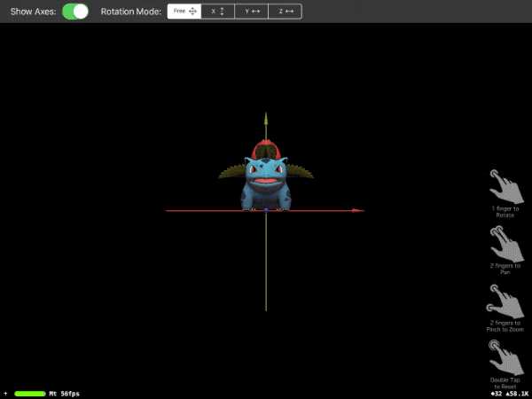
Task: Click the node count '32' statistic
Action: (x=497, y=394)
